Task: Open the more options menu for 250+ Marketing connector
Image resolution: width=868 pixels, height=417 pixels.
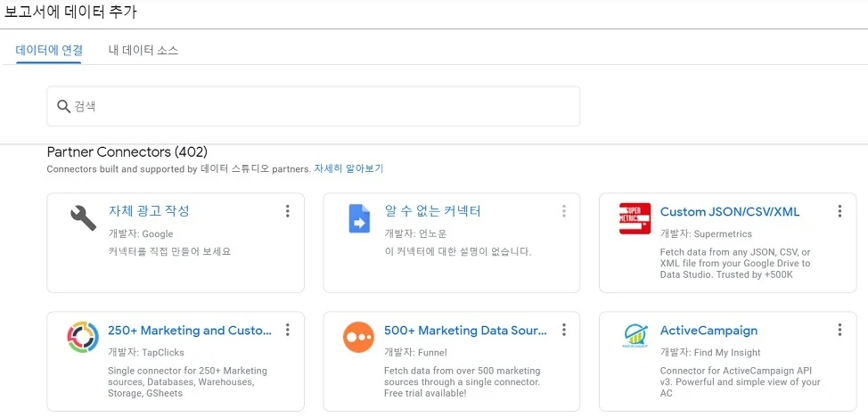Action: click(287, 330)
